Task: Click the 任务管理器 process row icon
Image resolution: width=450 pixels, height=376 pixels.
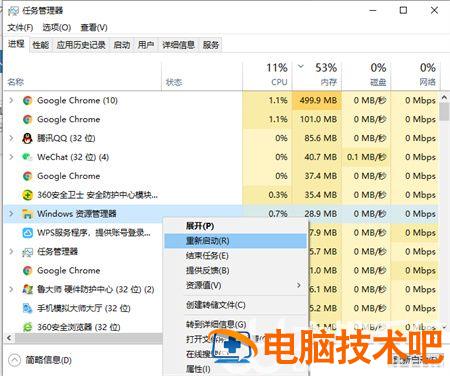Action: click(27, 252)
